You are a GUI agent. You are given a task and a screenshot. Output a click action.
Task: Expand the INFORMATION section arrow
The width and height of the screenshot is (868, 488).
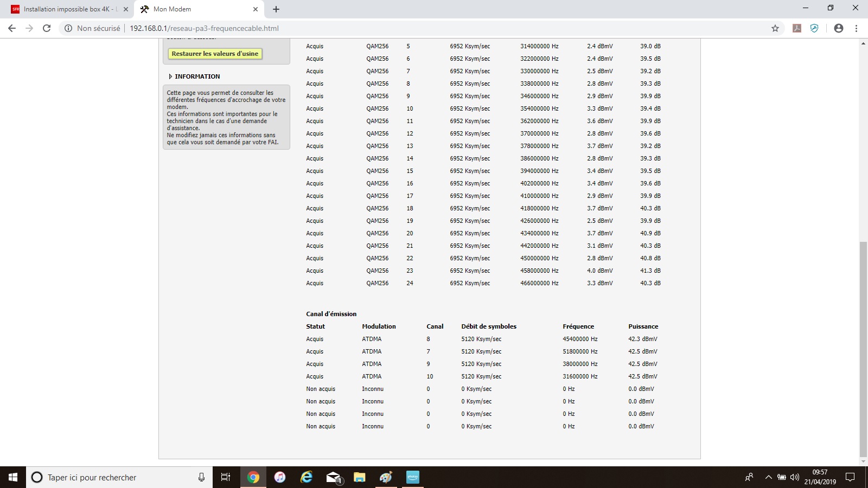(170, 76)
